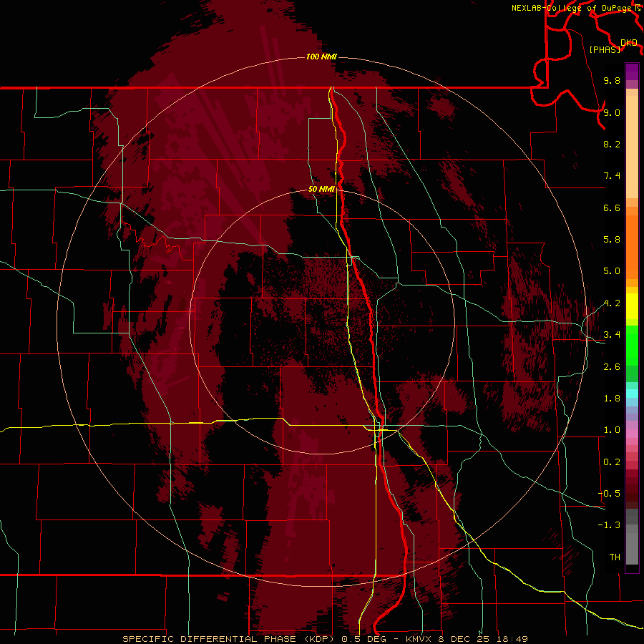Image resolution: width=644 pixels, height=644 pixels.
Task: Select the 9.8 value on color scale
Action: 612,80
